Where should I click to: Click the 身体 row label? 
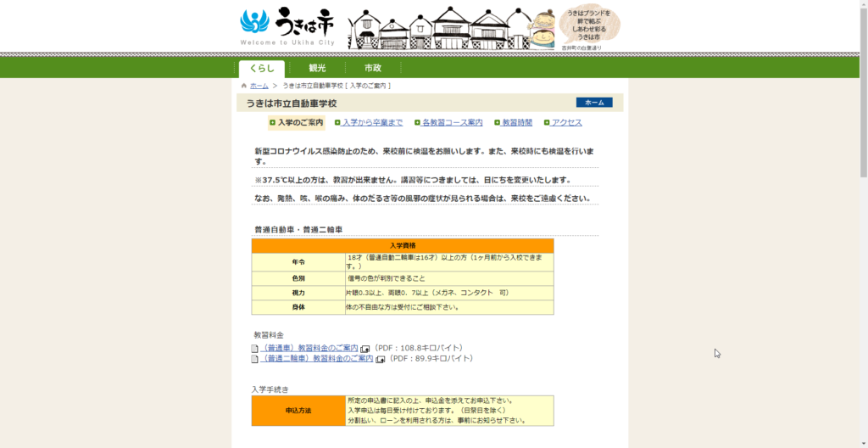[298, 307]
